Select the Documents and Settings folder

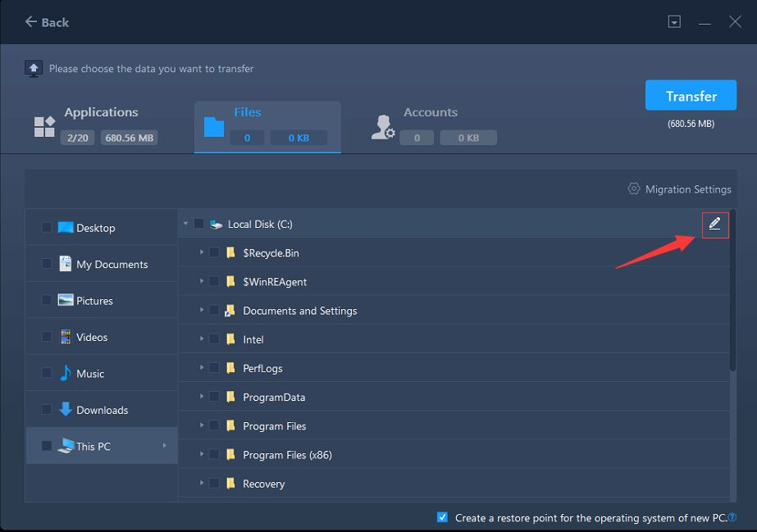coord(300,311)
